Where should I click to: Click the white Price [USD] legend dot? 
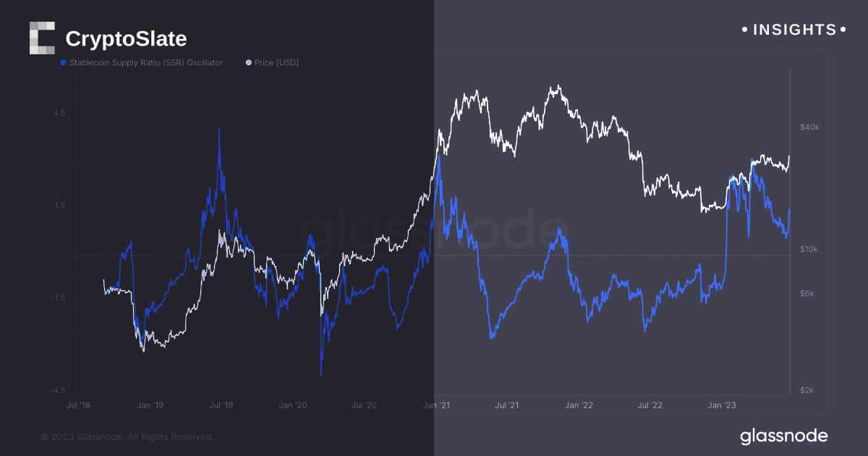click(x=249, y=63)
